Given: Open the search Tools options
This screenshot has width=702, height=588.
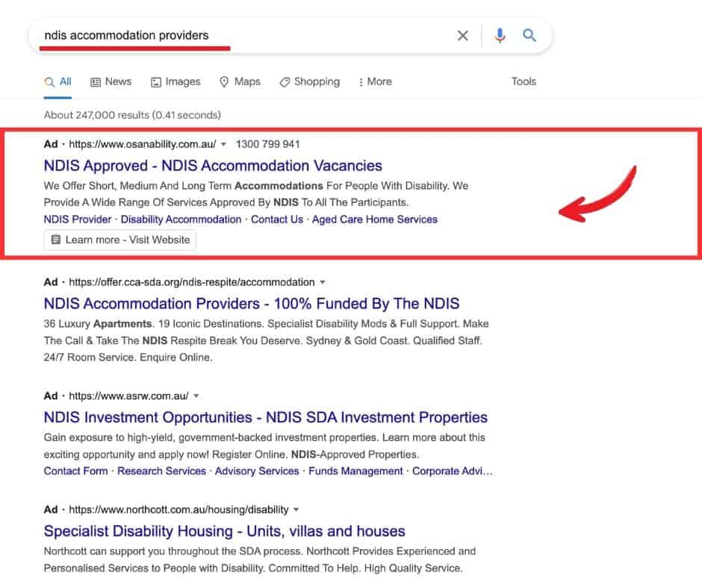Looking at the screenshot, I should point(524,82).
